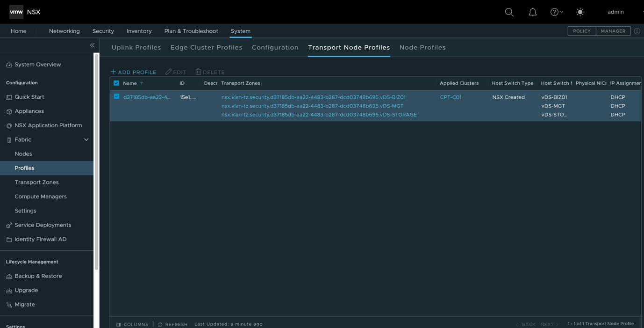644x328 pixels.
Task: Open the search magnifier icon
Action: [x=509, y=12]
